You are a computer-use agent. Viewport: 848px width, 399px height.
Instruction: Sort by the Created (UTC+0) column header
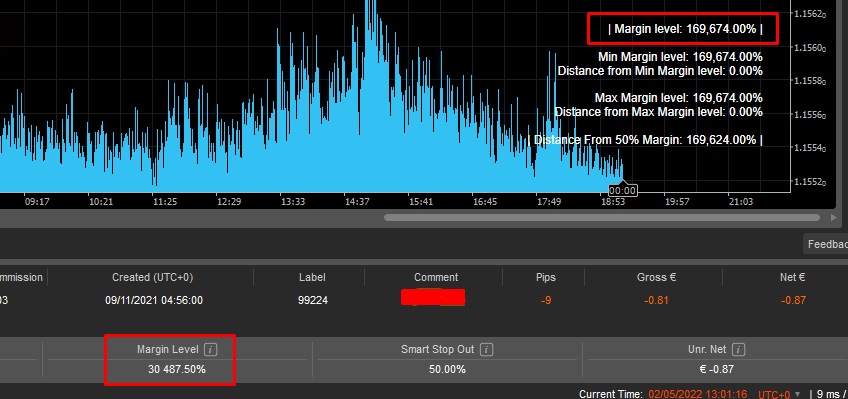pyautogui.click(x=153, y=277)
